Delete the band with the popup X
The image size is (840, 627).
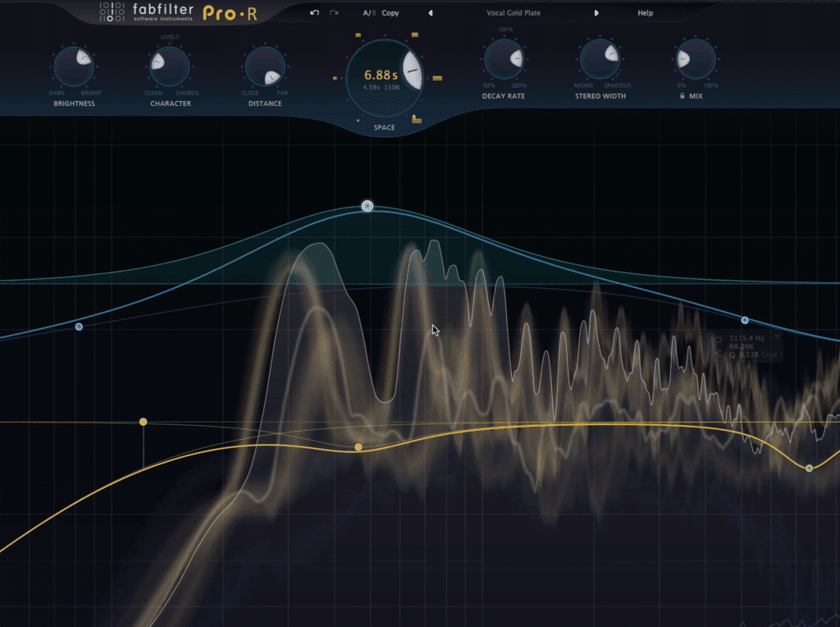pyautogui.click(x=777, y=336)
